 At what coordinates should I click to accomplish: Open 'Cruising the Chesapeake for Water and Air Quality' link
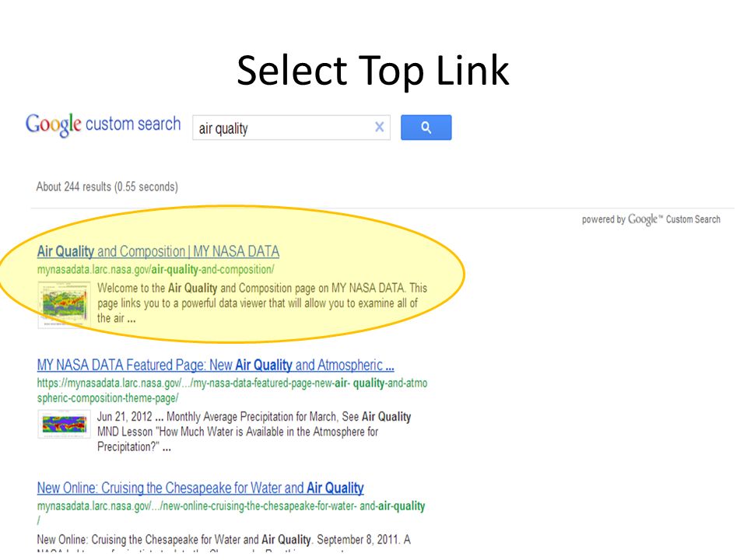click(200, 488)
